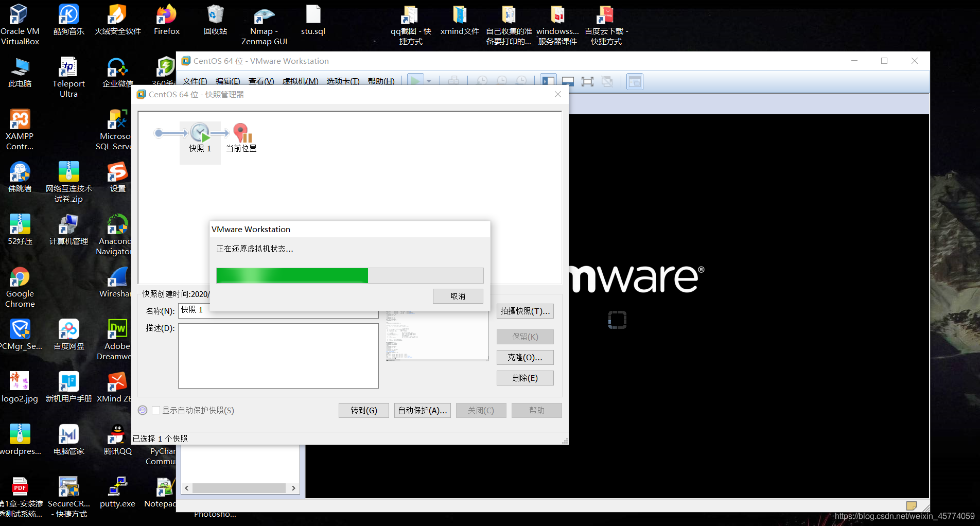This screenshot has width=980, height=526.
Task: Click the scroll-left arrow in library pane
Action: (x=187, y=488)
